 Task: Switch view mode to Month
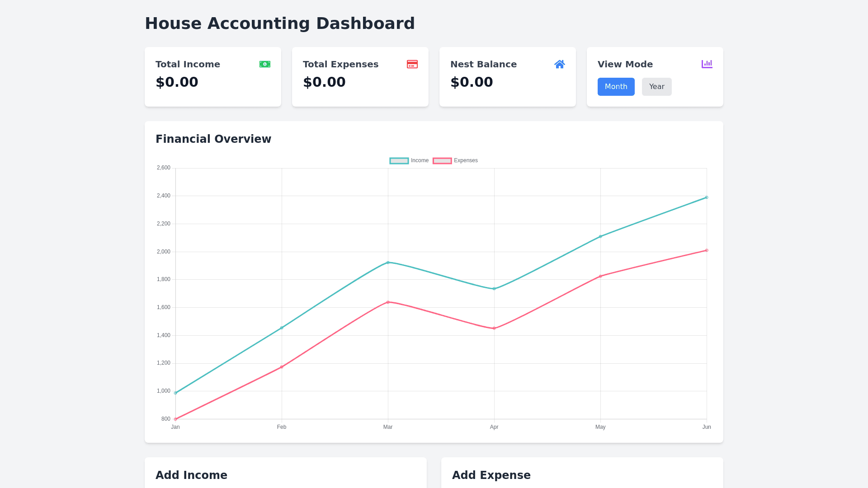[616, 87]
